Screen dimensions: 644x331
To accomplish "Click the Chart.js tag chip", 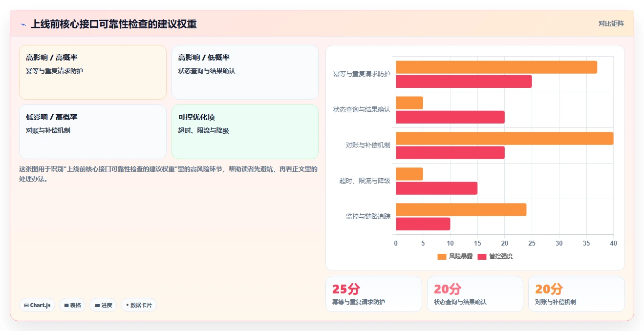I will 38,305.
